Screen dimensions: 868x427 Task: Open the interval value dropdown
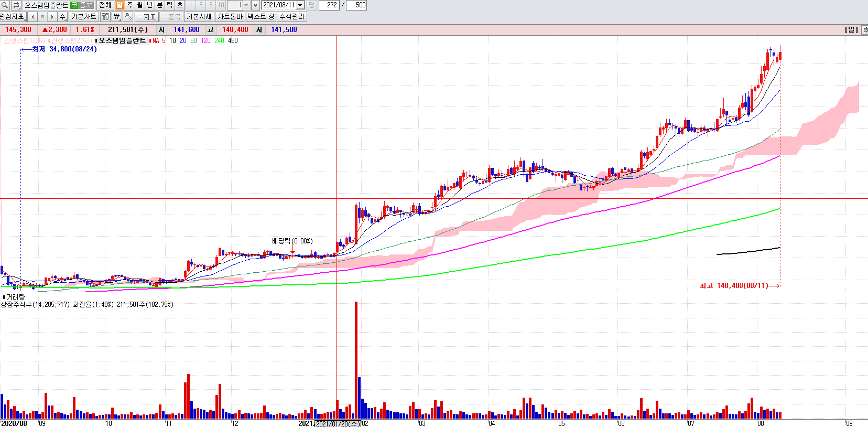click(x=246, y=5)
